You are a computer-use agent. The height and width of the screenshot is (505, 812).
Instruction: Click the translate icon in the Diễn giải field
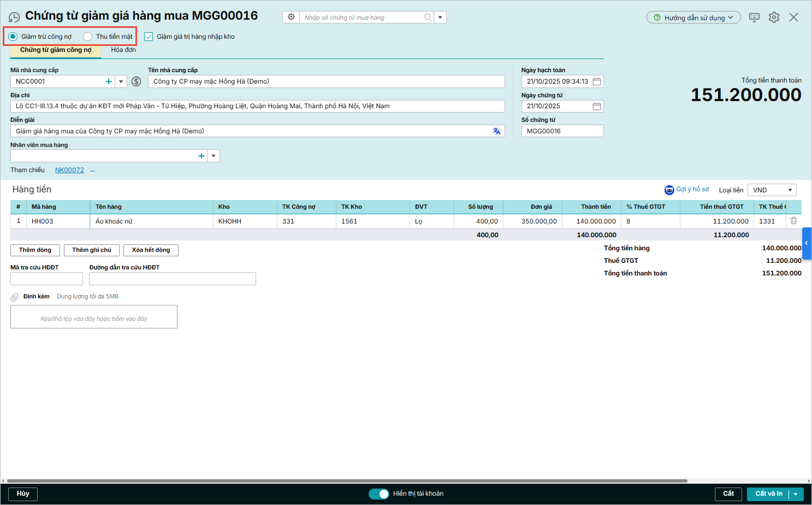[x=496, y=131]
